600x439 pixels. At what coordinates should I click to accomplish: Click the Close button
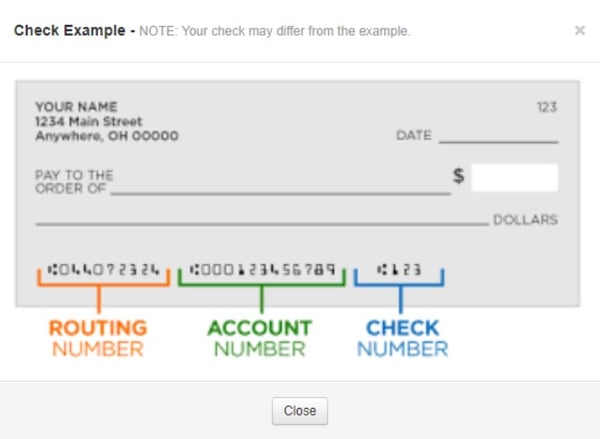300,411
